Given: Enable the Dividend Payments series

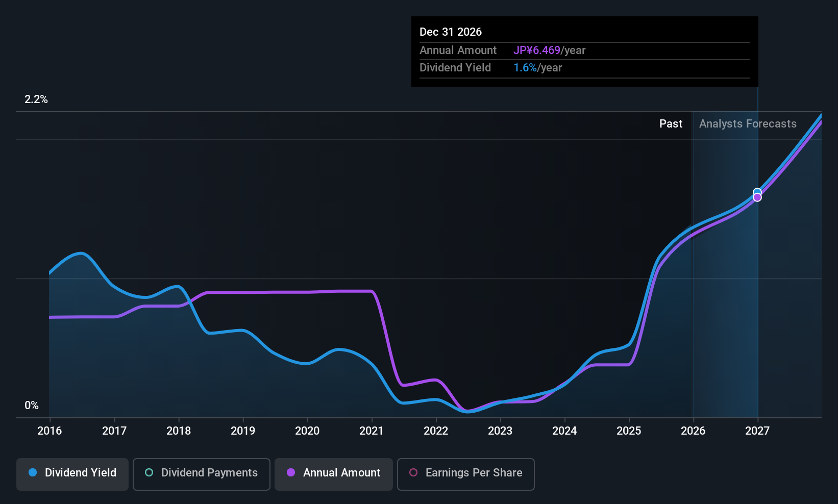Looking at the screenshot, I should pos(202,474).
